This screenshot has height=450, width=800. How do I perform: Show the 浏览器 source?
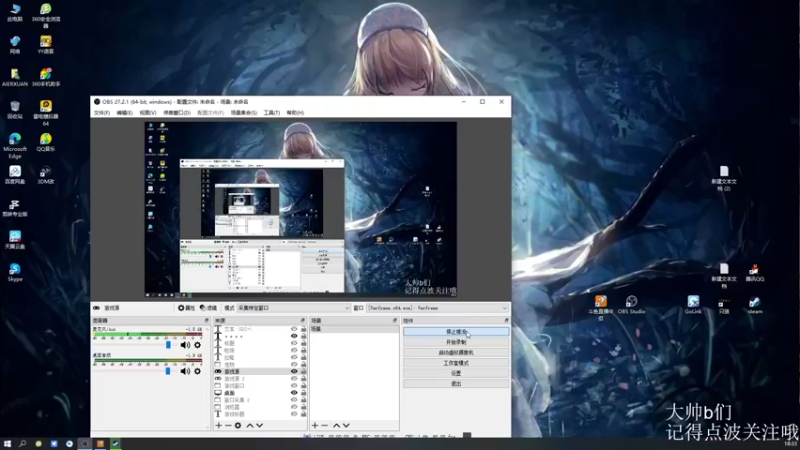294,407
